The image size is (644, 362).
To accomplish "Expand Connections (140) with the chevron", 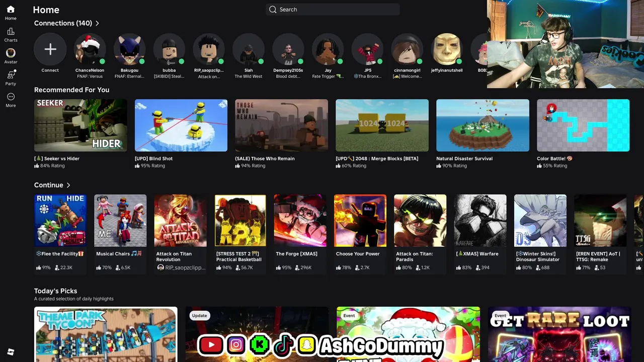I will (x=97, y=23).
